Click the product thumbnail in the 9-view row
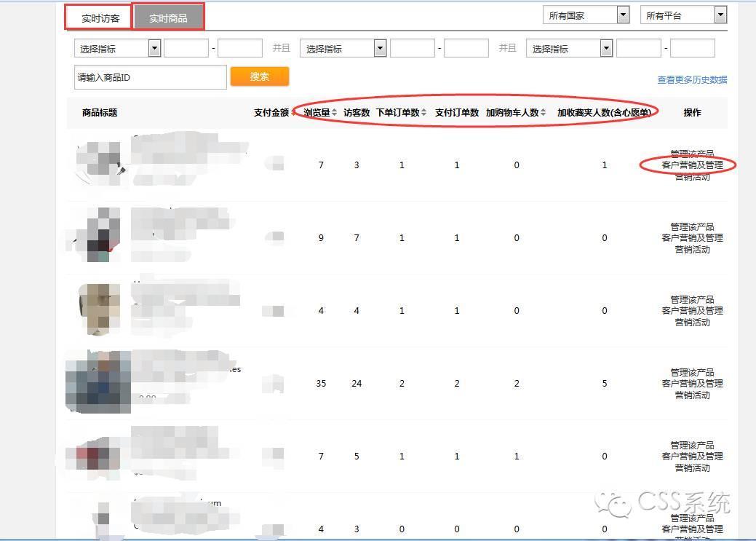756x541 pixels. pos(98,236)
